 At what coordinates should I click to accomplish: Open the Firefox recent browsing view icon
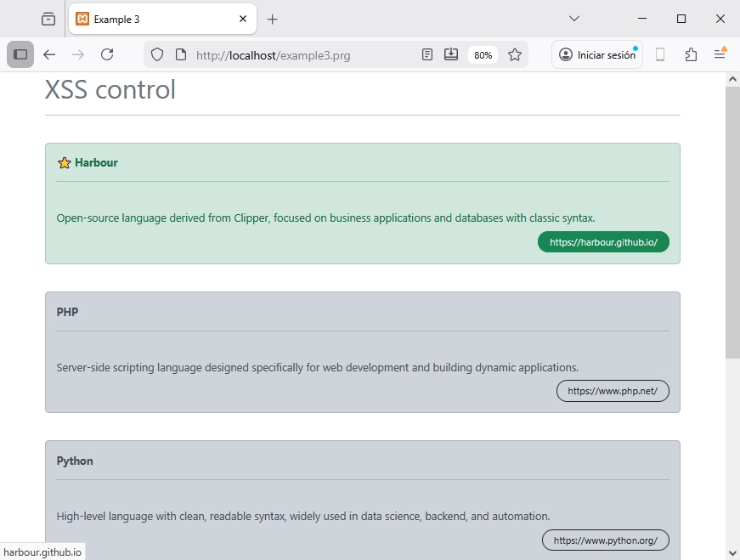coord(48,19)
